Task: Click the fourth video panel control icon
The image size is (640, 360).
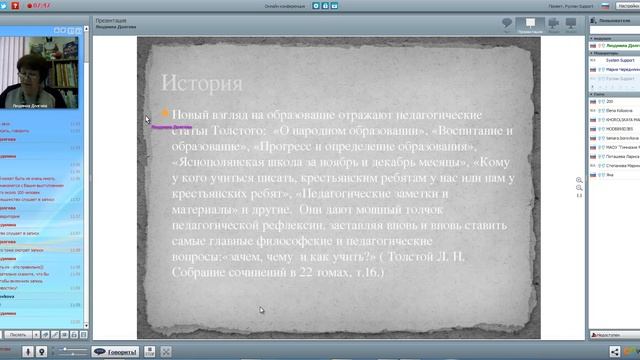Action: pos(78,31)
